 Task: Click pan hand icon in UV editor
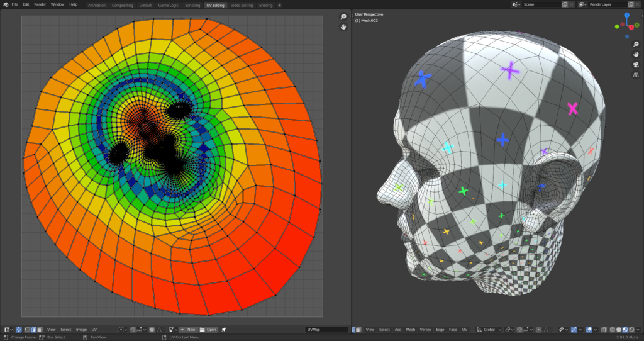(343, 26)
